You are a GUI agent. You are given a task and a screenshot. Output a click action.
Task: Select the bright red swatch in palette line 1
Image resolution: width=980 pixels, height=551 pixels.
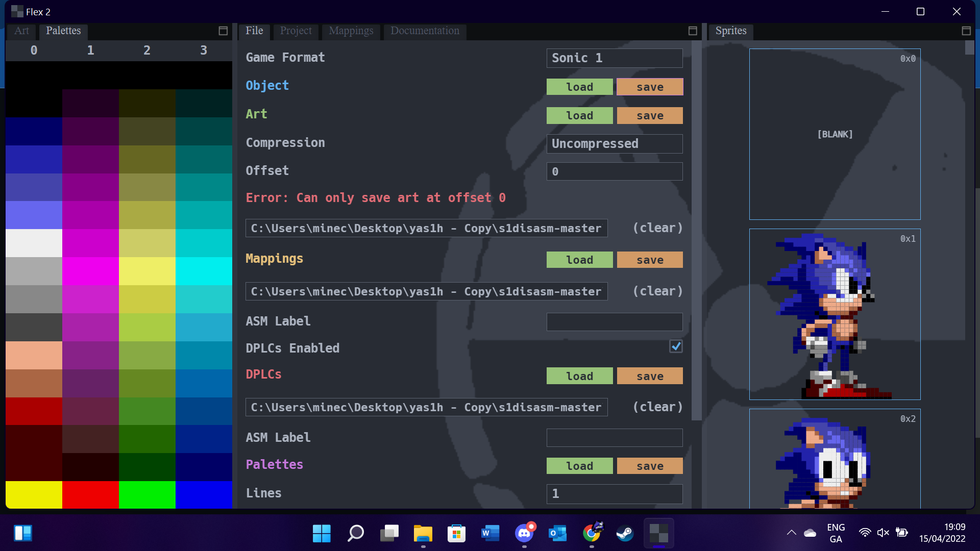click(90, 495)
